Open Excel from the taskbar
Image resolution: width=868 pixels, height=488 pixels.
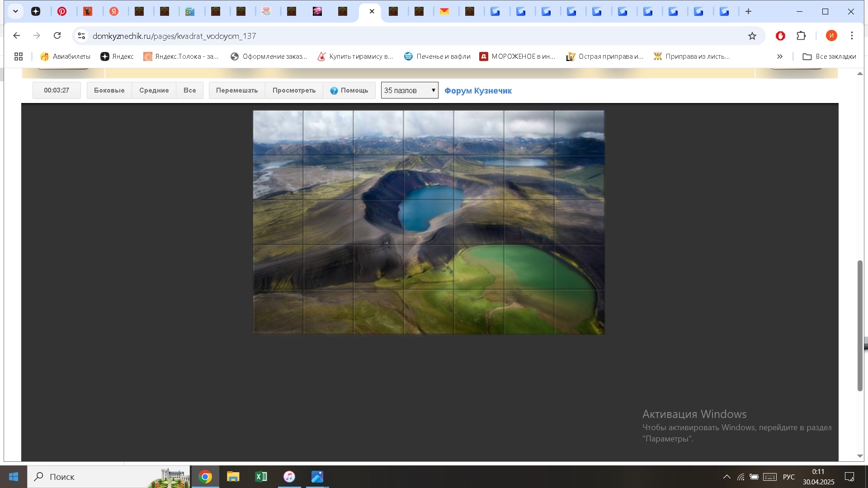point(261,477)
